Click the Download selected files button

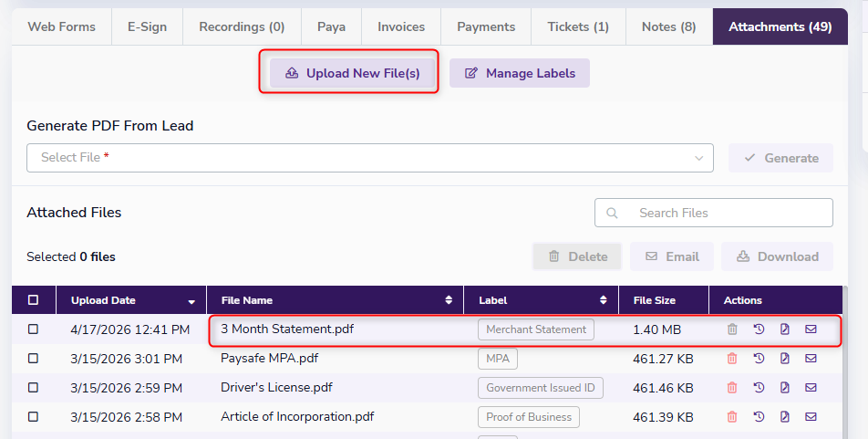pyautogui.click(x=777, y=256)
